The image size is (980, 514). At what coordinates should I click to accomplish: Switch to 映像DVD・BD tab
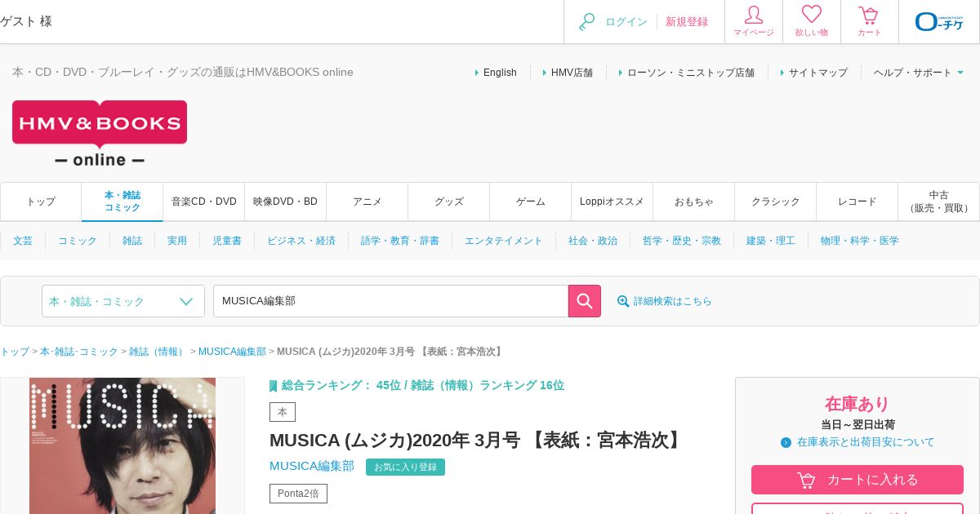(x=286, y=202)
